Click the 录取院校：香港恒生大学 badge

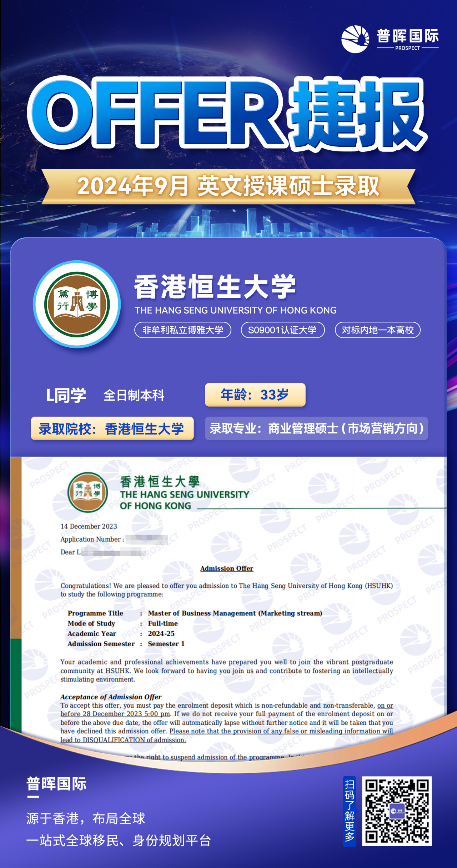pyautogui.click(x=112, y=428)
